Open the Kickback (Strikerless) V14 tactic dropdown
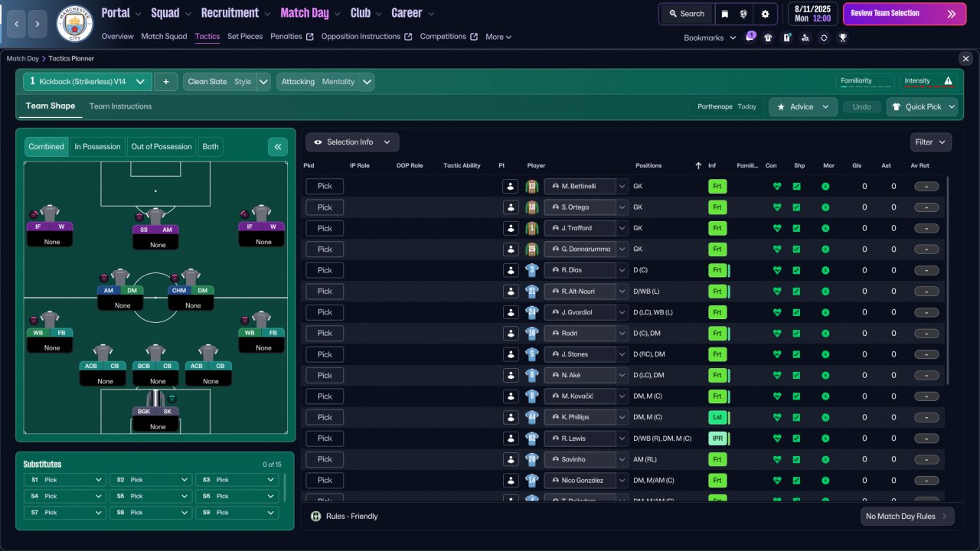 click(x=87, y=82)
